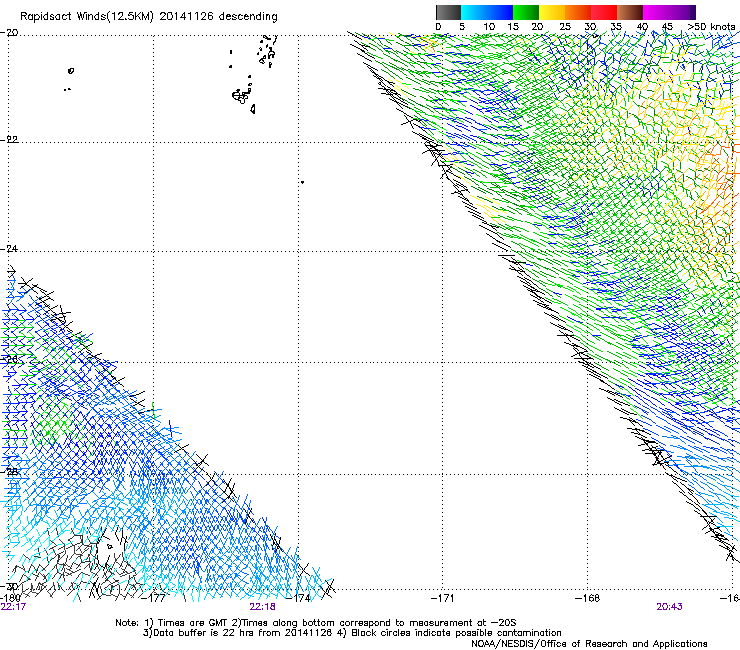
Task: Click the brown 35-40 knots color swatch
Action: pos(630,12)
